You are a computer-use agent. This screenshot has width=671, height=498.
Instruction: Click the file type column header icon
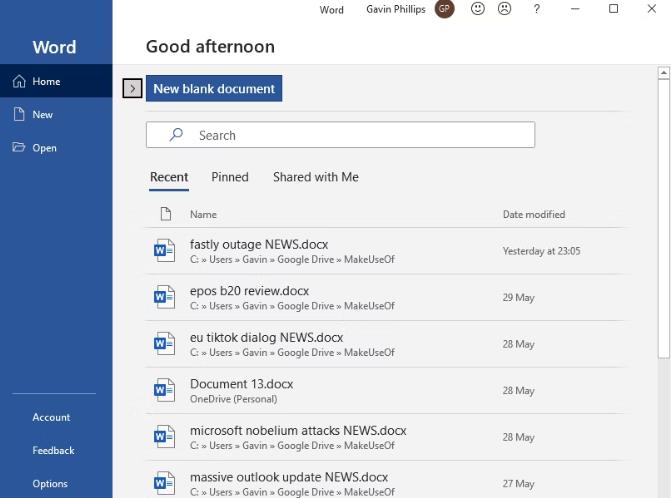[x=166, y=214]
